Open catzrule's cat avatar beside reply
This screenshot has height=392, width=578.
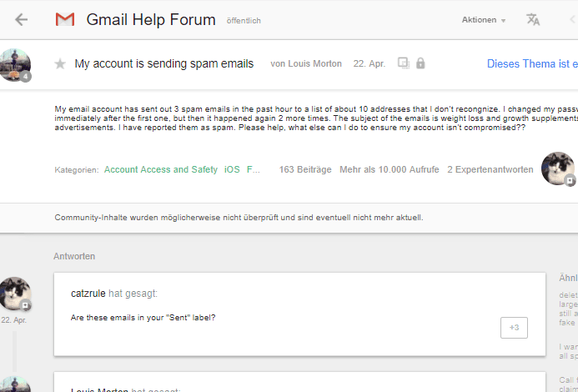tap(15, 294)
